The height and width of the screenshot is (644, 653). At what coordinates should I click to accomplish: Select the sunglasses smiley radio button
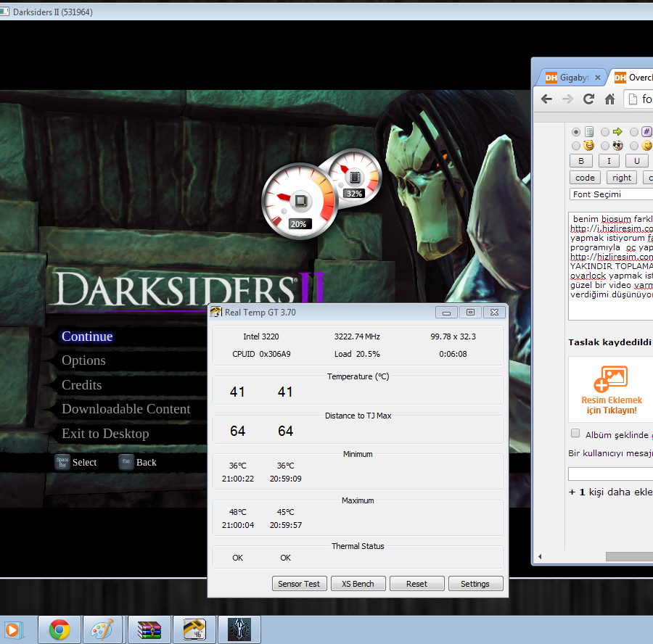604,146
